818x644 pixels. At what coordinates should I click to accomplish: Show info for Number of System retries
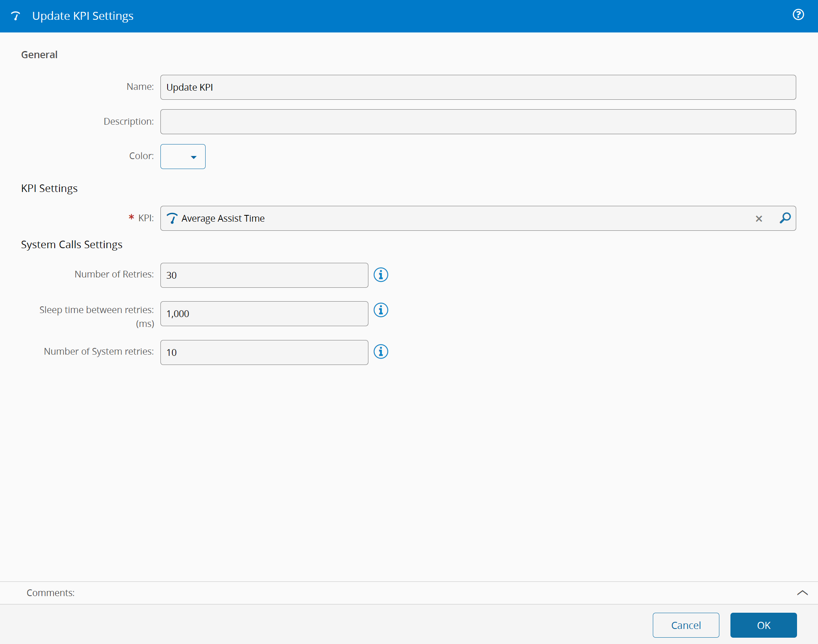coord(381,351)
